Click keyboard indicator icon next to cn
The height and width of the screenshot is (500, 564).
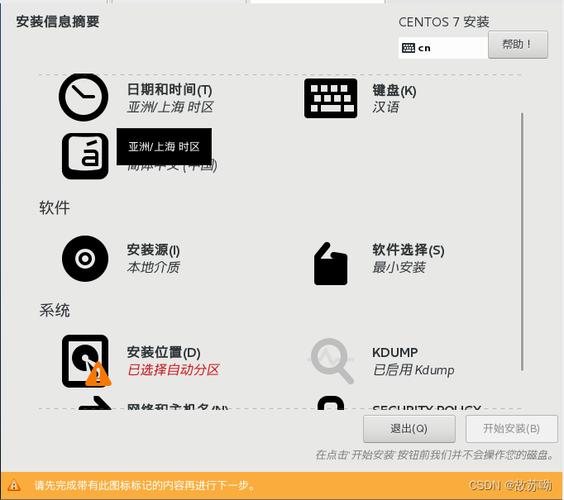(x=408, y=48)
